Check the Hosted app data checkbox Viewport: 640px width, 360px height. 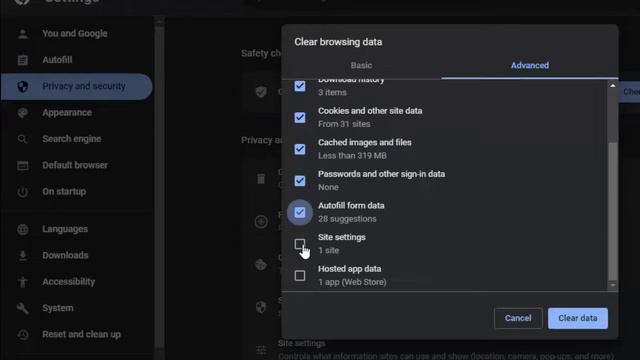pos(300,276)
